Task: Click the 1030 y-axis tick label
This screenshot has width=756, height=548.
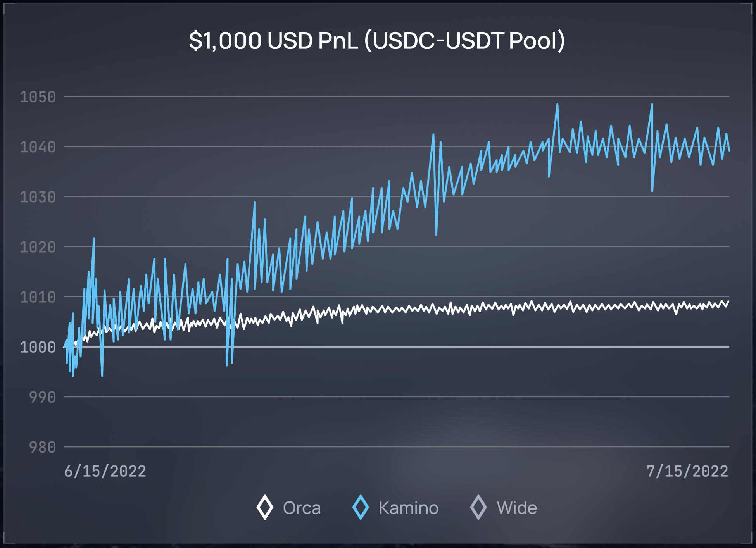Action: pyautogui.click(x=38, y=197)
